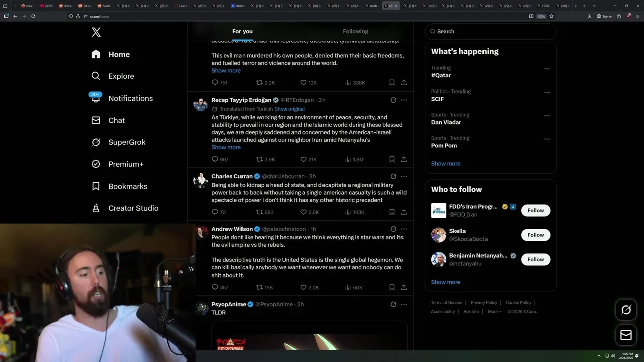The height and width of the screenshot is (362, 644).
Task: Open more options for Pom Pom trend
Action: [547, 139]
